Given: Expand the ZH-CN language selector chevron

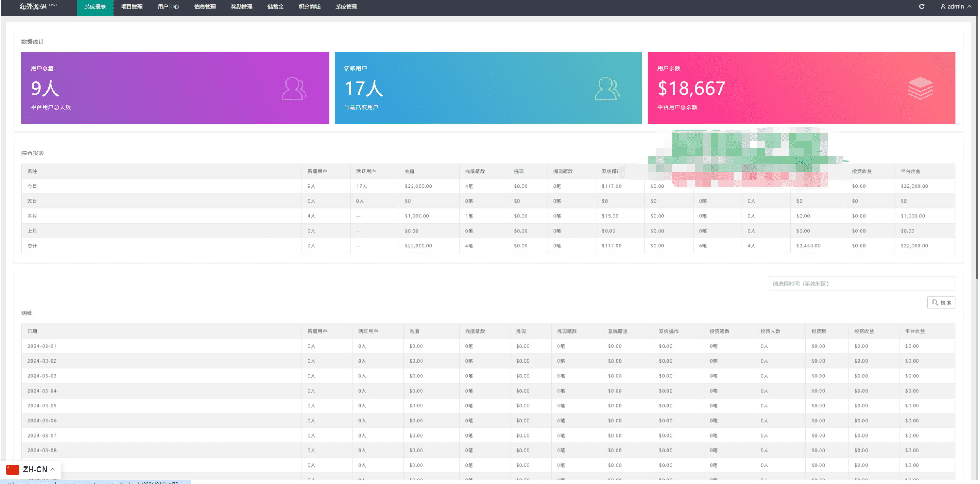Looking at the screenshot, I should coord(53,470).
